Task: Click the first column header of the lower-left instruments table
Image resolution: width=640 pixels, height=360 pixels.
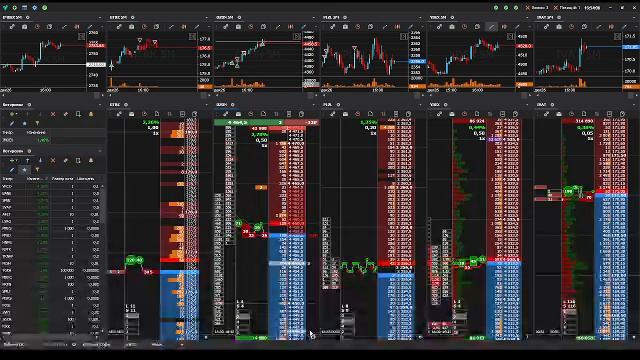Action: pyautogui.click(x=7, y=179)
